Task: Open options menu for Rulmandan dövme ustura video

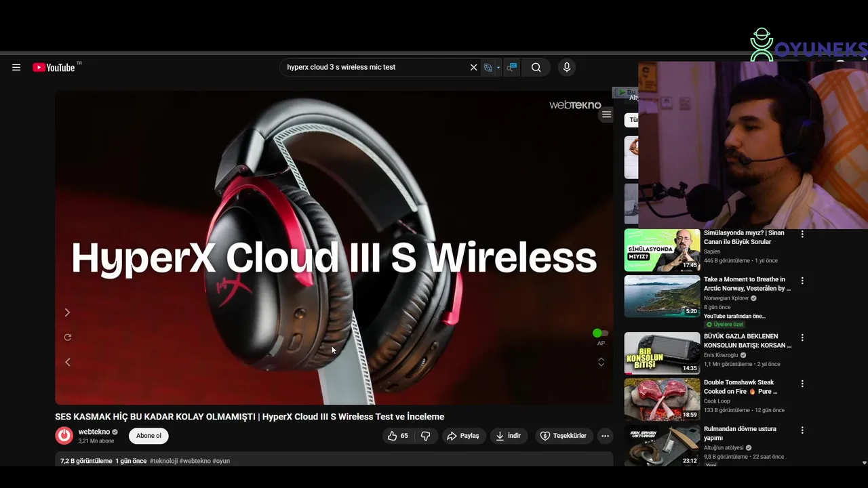Action: (x=802, y=430)
